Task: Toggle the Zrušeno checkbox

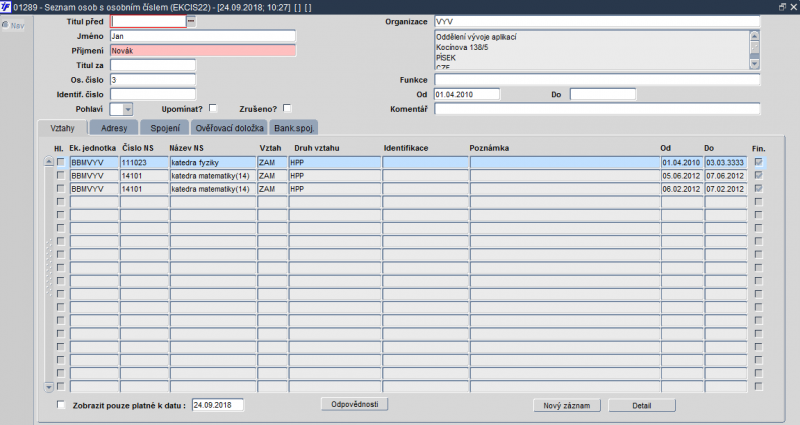Action: 287,108
